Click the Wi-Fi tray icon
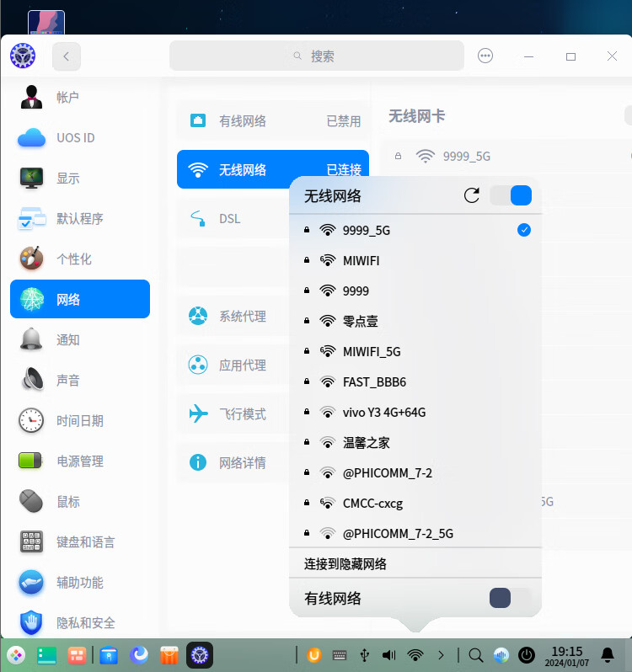 pyautogui.click(x=415, y=655)
